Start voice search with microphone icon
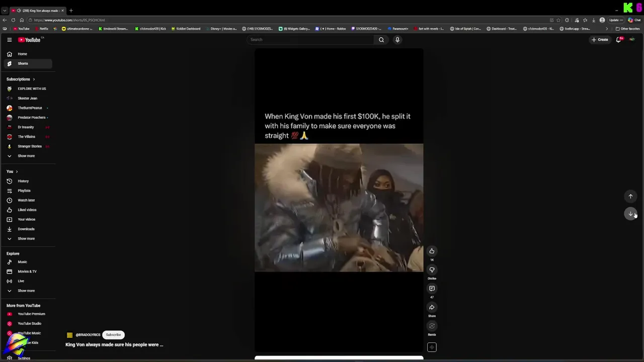The height and width of the screenshot is (362, 644). tap(397, 40)
